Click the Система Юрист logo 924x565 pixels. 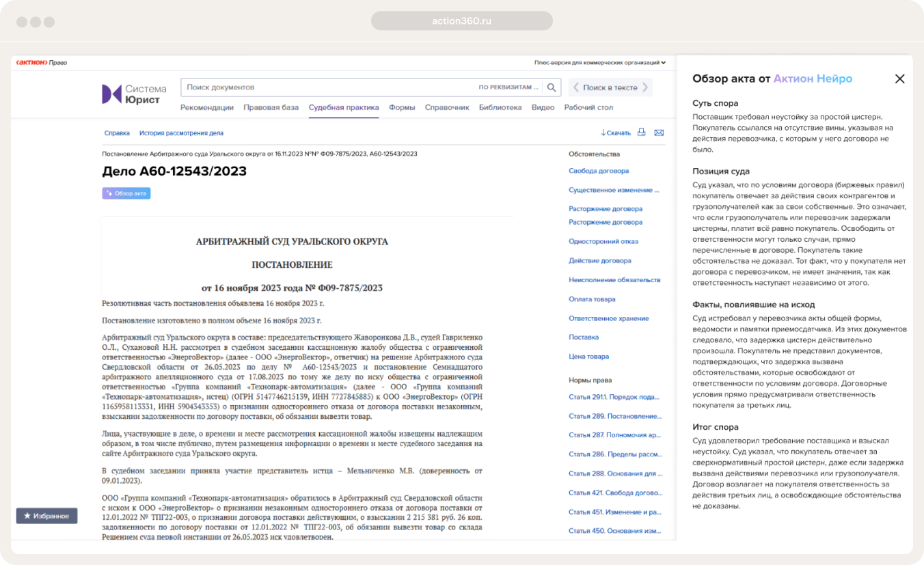(x=134, y=94)
